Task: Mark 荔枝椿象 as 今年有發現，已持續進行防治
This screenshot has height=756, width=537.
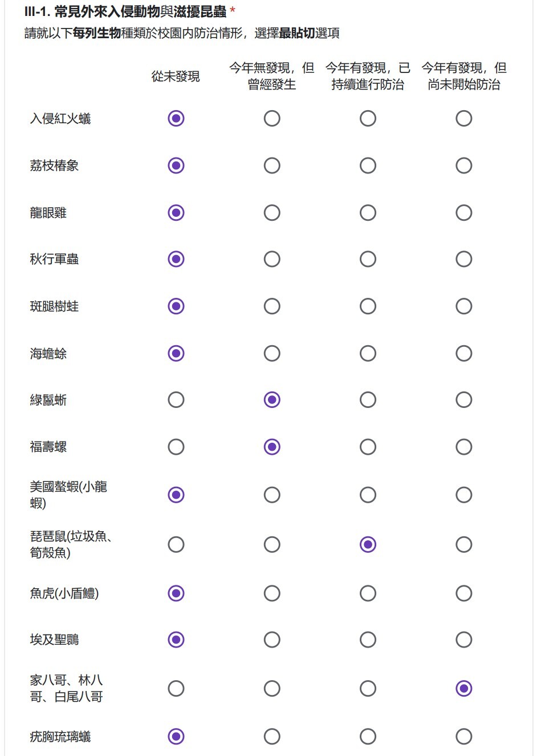Action: [x=368, y=165]
